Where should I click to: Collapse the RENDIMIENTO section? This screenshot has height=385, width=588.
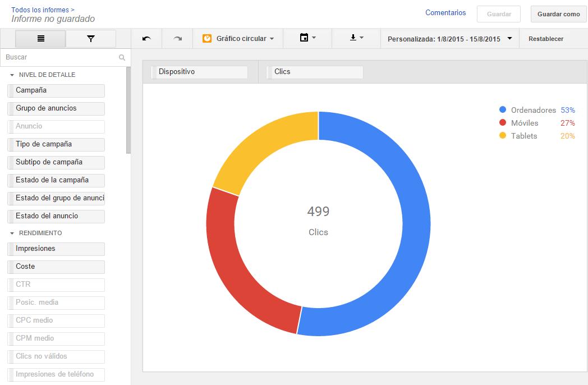point(12,233)
